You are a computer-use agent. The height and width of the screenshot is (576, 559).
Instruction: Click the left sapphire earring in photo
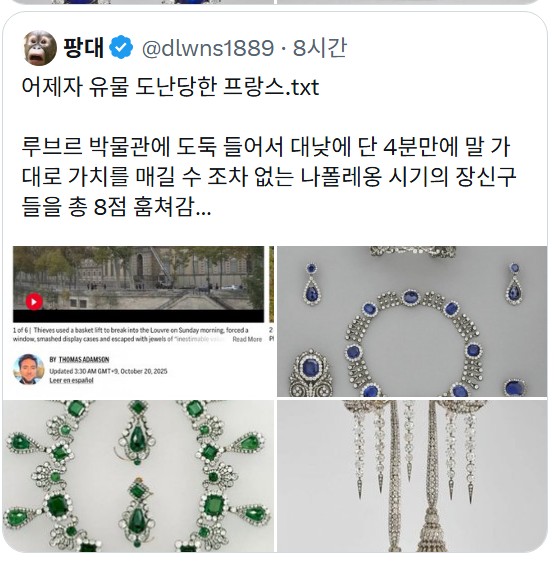[x=312, y=284]
